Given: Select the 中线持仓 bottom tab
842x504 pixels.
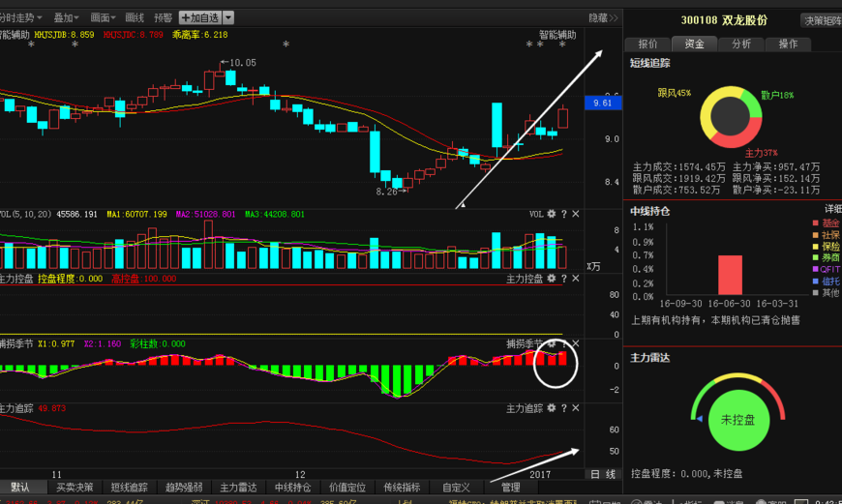Looking at the screenshot, I should click(292, 488).
